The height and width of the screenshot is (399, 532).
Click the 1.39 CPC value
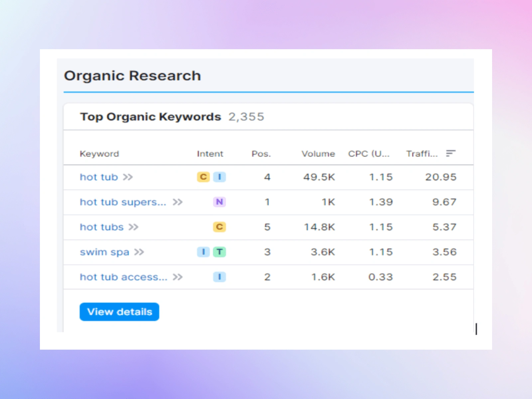pos(381,202)
